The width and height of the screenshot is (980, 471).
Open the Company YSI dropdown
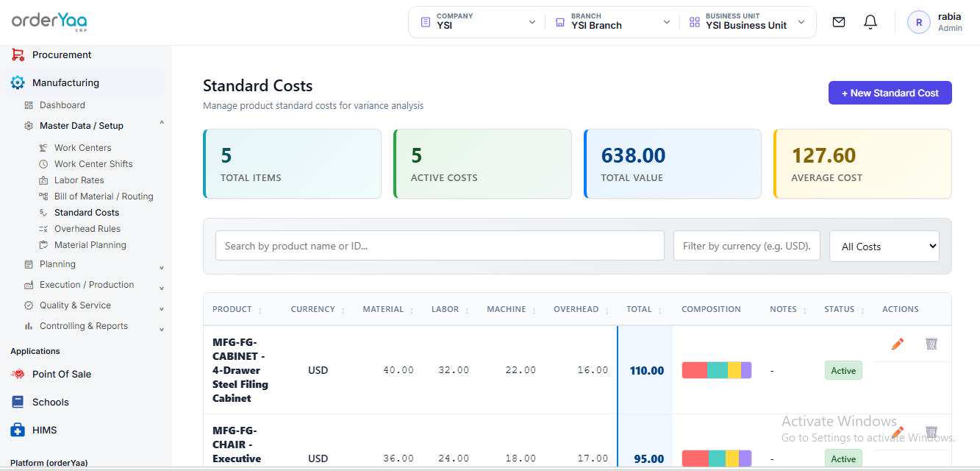477,22
